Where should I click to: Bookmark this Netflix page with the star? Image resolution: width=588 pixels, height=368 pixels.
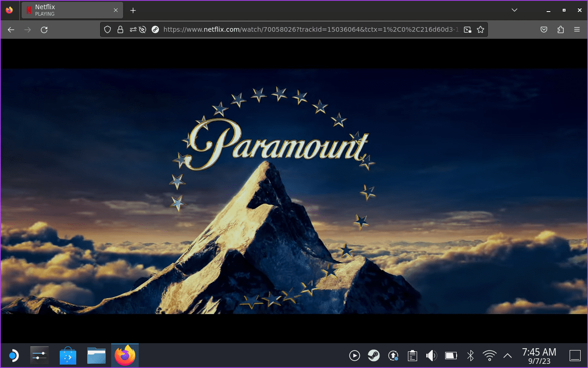[481, 29]
